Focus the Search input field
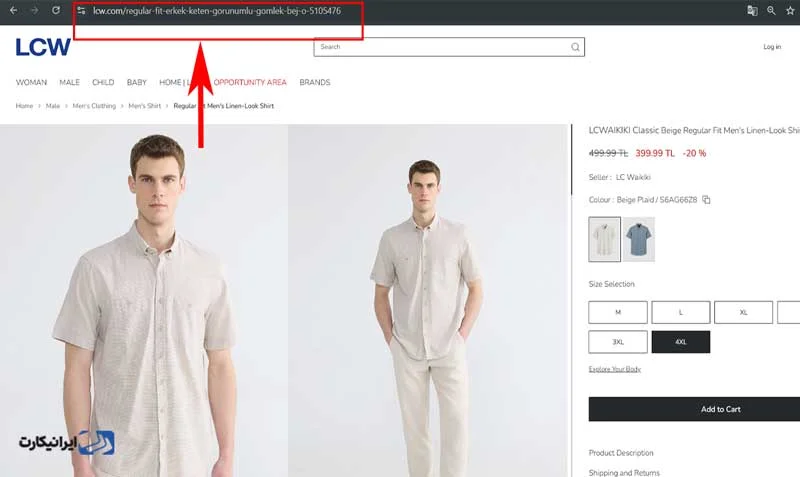This screenshot has height=477, width=800. pos(449,47)
